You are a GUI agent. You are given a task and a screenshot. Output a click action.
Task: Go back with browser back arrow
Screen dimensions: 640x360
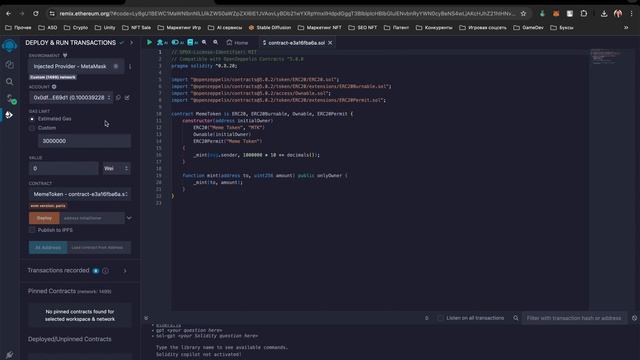click(9, 13)
